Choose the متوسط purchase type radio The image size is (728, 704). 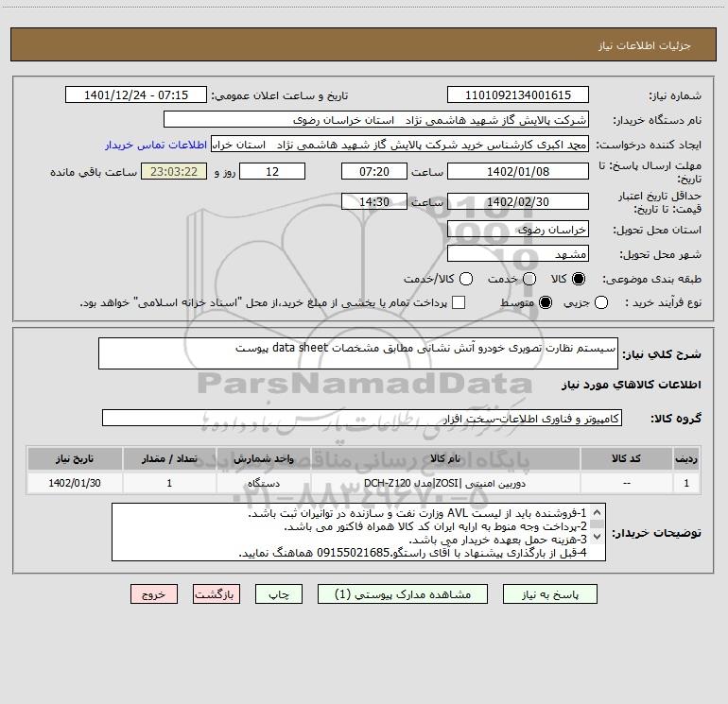coord(546,302)
